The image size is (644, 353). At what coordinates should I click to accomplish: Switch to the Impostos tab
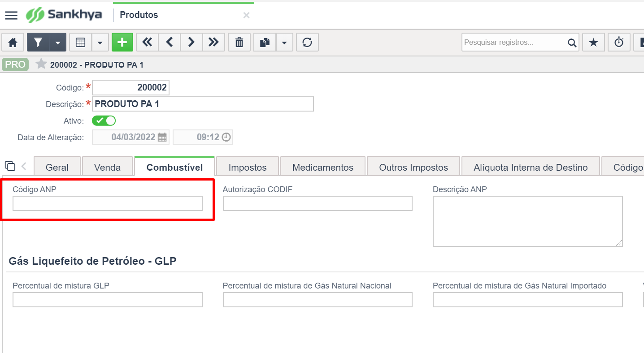247,166
